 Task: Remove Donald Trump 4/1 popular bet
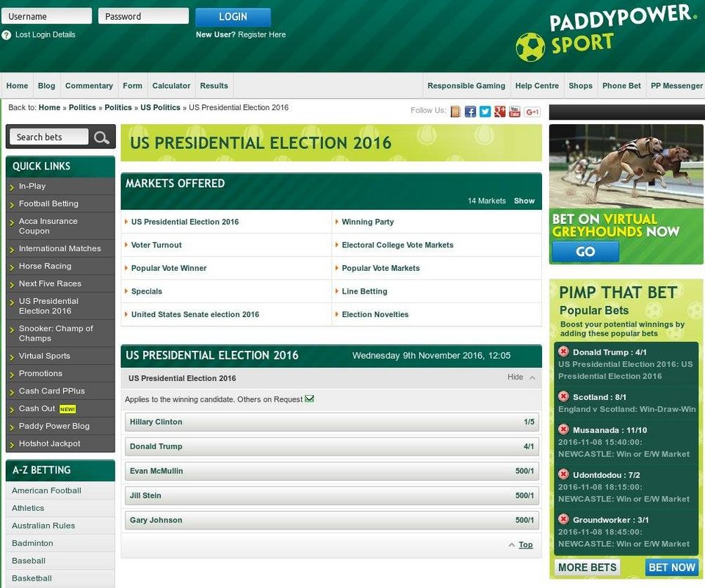(x=563, y=352)
